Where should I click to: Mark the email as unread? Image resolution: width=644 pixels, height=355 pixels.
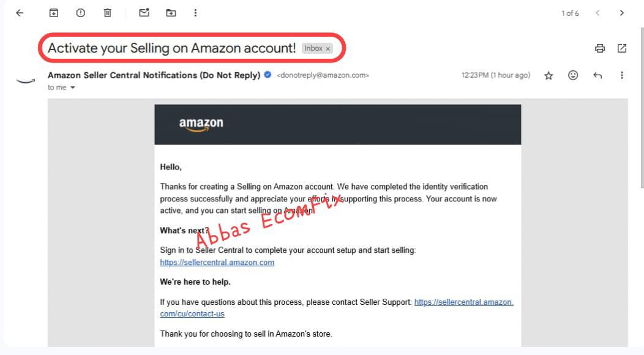point(144,13)
